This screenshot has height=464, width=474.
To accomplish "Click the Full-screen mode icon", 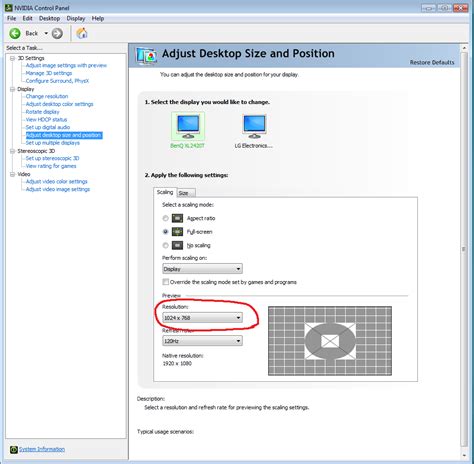I will pyautogui.click(x=177, y=232).
